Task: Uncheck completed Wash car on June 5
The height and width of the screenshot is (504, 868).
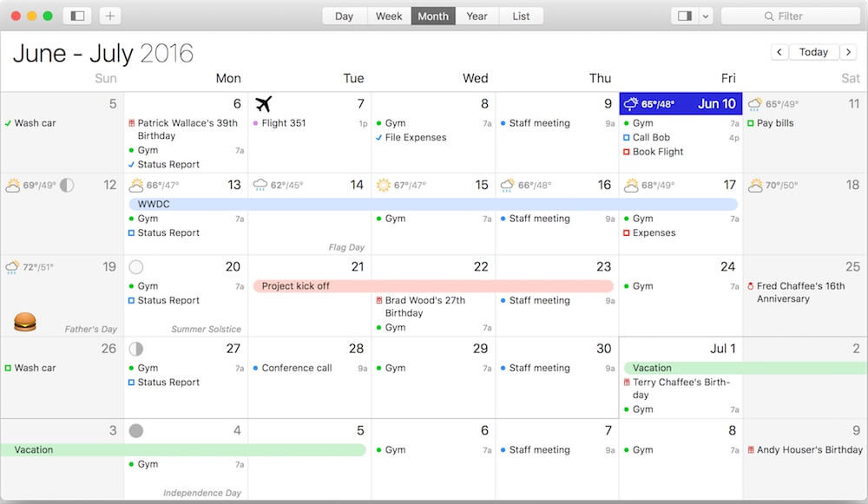Action: pos(8,123)
